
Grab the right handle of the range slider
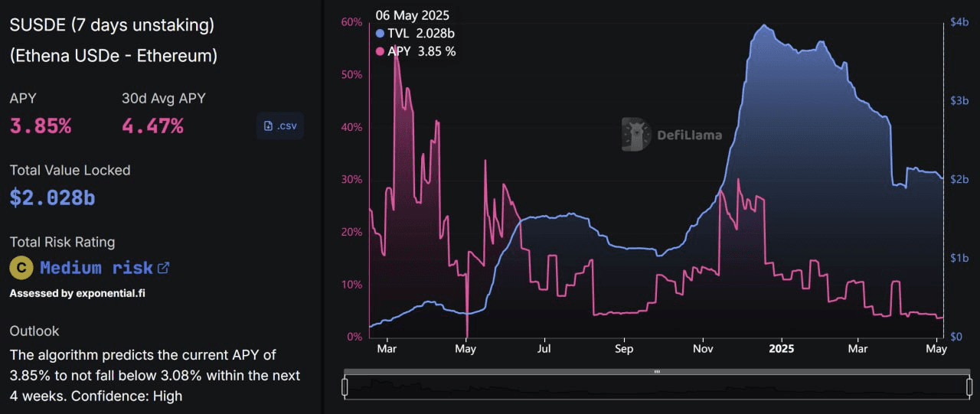click(x=969, y=386)
